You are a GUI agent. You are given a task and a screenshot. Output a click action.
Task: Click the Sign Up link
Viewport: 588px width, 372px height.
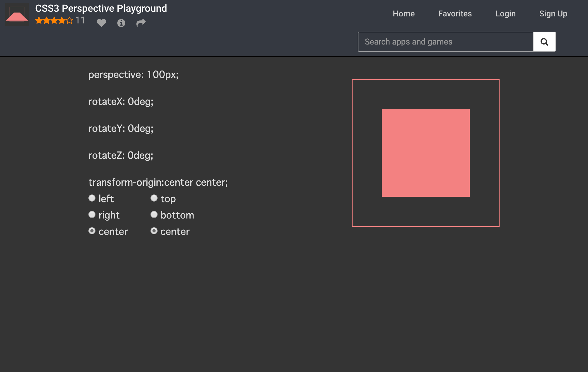coord(553,14)
